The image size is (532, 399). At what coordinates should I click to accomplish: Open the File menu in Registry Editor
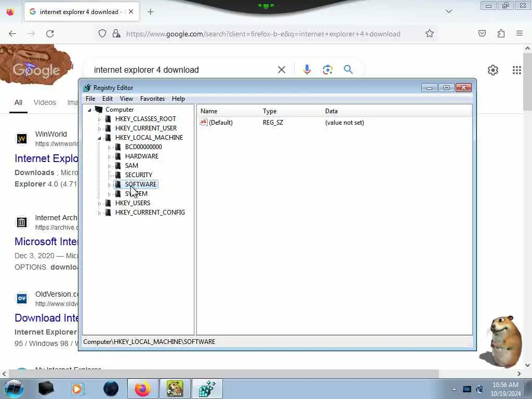click(x=90, y=99)
